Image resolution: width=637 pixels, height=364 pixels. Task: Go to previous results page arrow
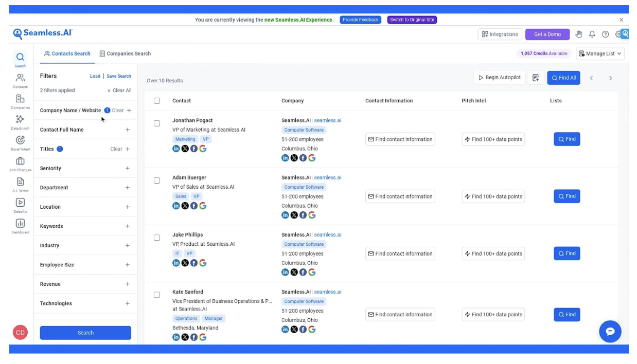(592, 78)
